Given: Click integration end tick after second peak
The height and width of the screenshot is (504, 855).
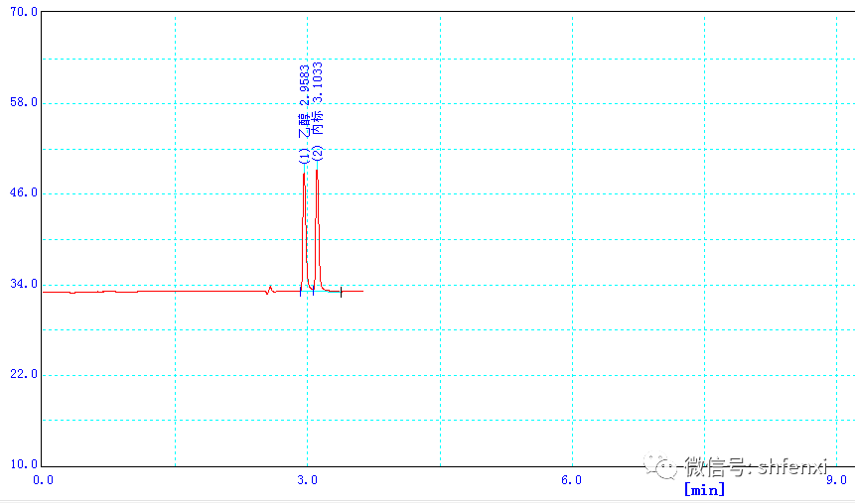Looking at the screenshot, I should click(341, 292).
